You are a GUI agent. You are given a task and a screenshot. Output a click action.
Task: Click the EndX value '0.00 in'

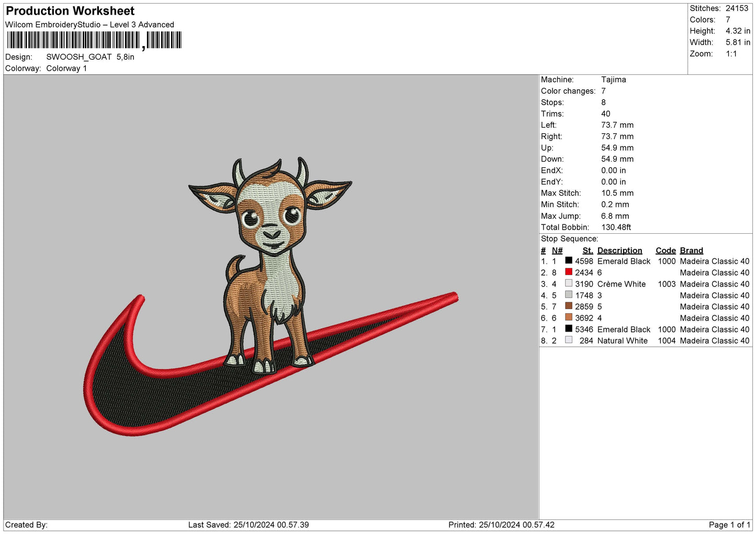point(613,171)
